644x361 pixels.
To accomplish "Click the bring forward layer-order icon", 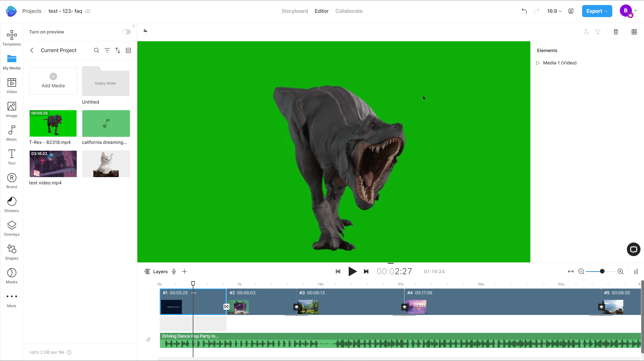I will tap(586, 32).
